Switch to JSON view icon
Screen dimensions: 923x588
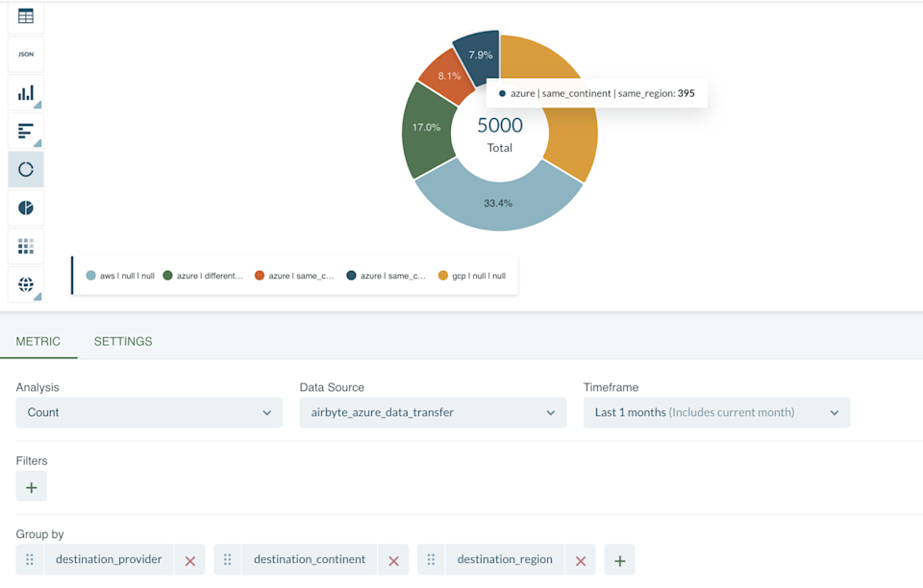pos(26,54)
